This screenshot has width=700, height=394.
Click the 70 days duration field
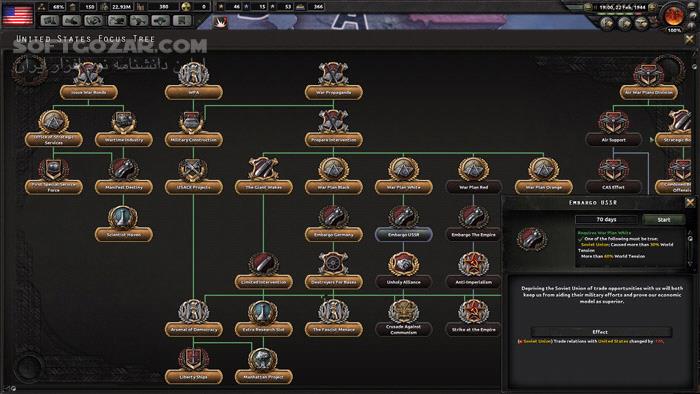pyautogui.click(x=606, y=220)
